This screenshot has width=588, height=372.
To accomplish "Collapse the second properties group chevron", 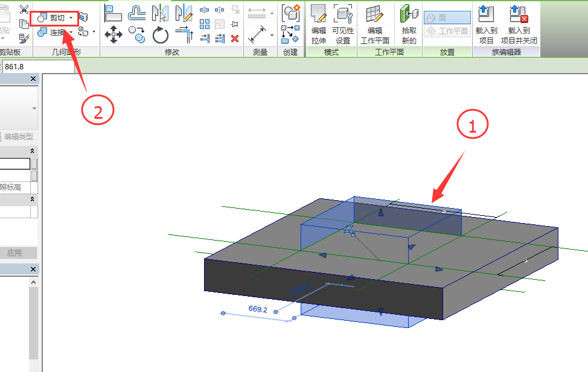I will pyautogui.click(x=32, y=199).
